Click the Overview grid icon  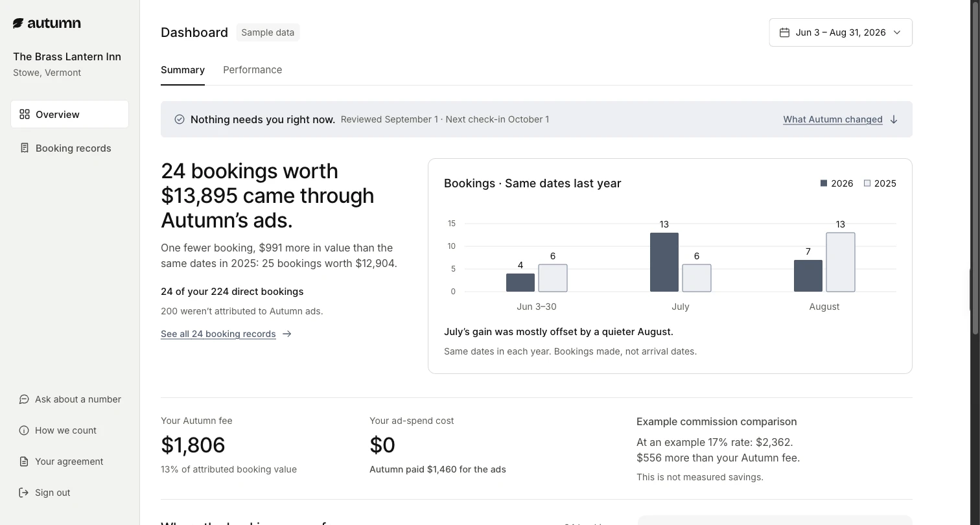click(x=25, y=114)
